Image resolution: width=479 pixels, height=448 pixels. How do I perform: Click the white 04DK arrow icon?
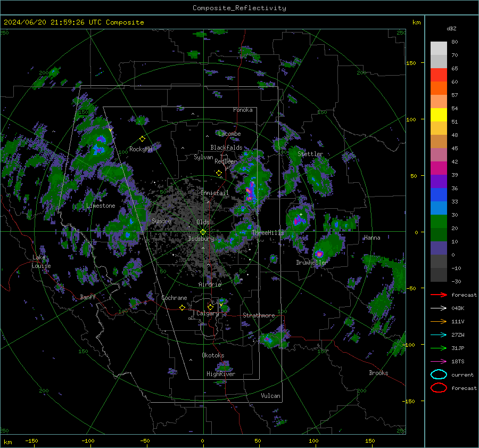[x=439, y=308]
